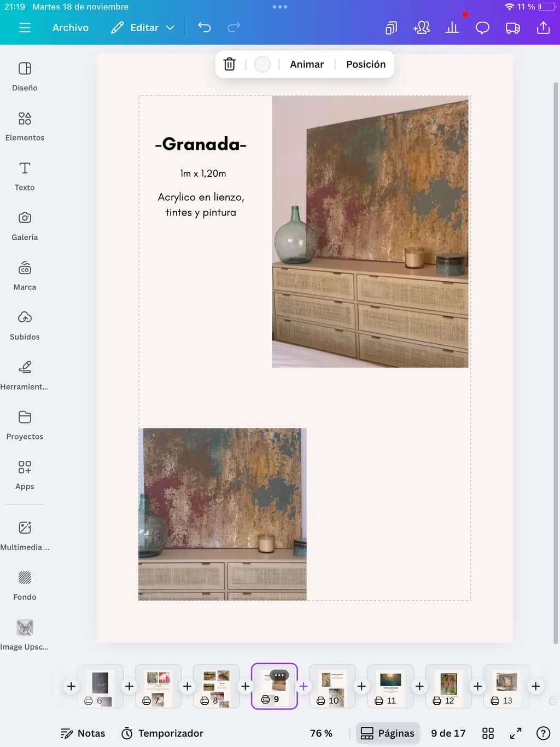Toggle the Páginas thumbnail strip
The width and height of the screenshot is (560, 747).
(388, 733)
